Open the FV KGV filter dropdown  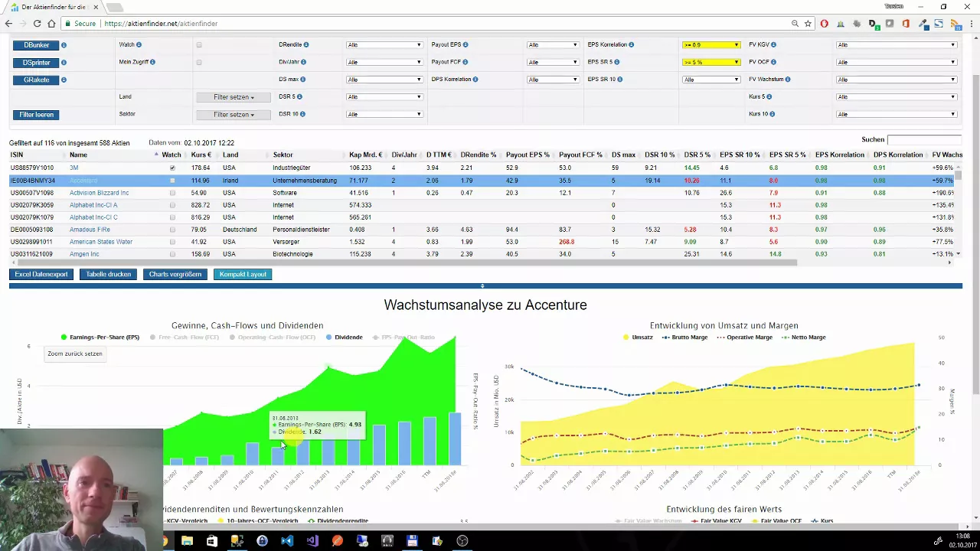point(897,45)
